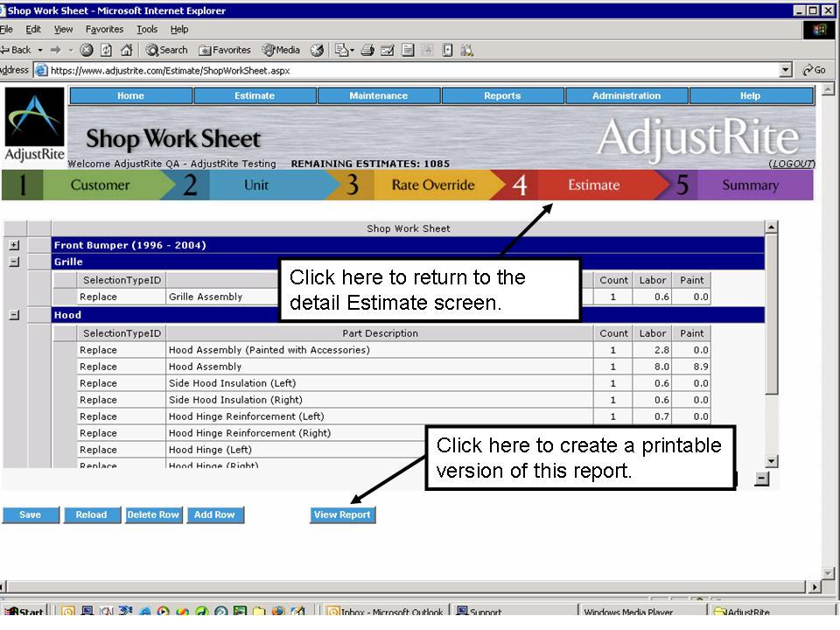This screenshot has height=630, width=840.
Task: Click the Refresh page icon
Action: point(106,50)
